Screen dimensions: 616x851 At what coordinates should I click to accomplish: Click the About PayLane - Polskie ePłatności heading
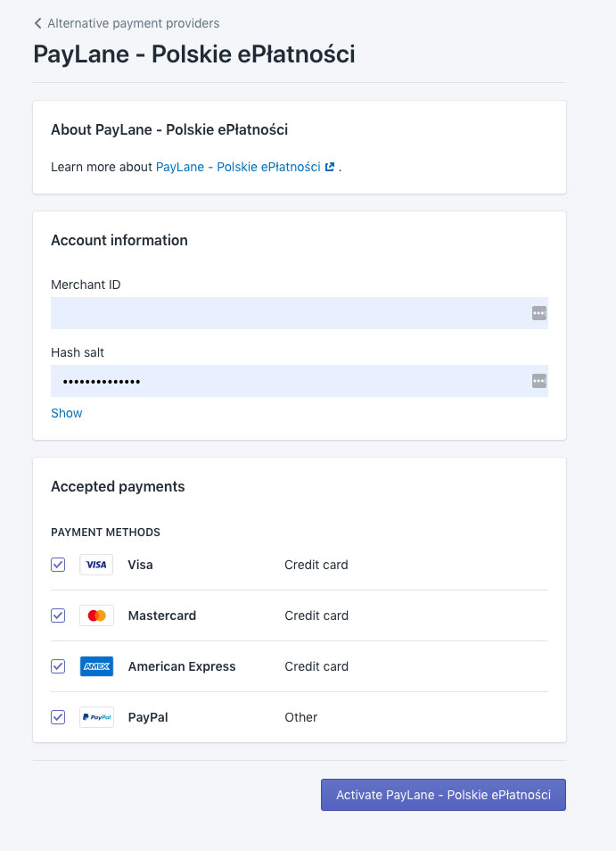169,129
